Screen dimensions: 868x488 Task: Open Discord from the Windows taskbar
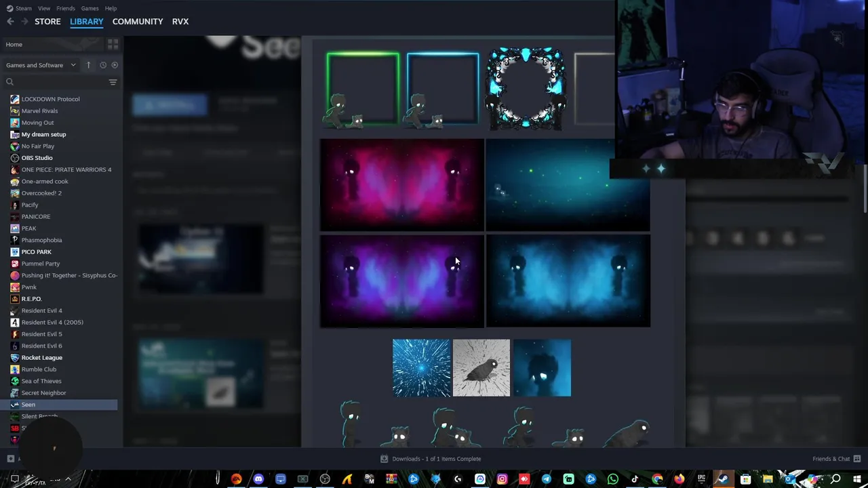(x=258, y=480)
